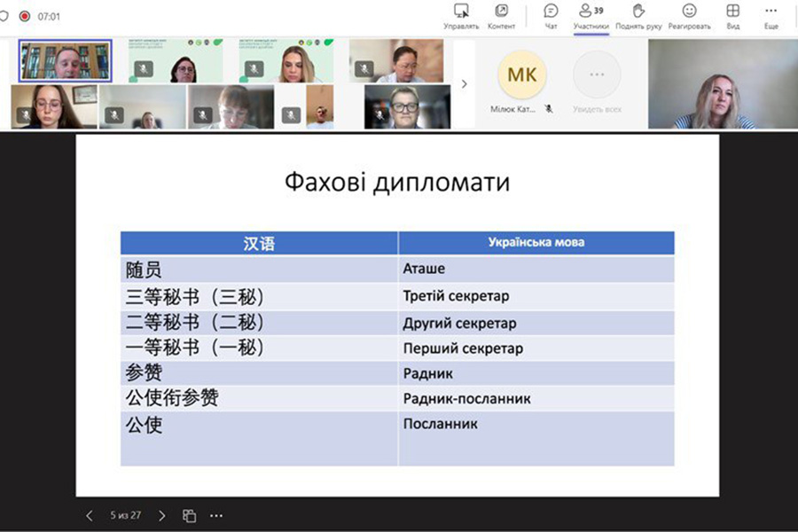Open the Управлять (take control) button
The width and height of the screenshot is (798, 532).
[461, 16]
